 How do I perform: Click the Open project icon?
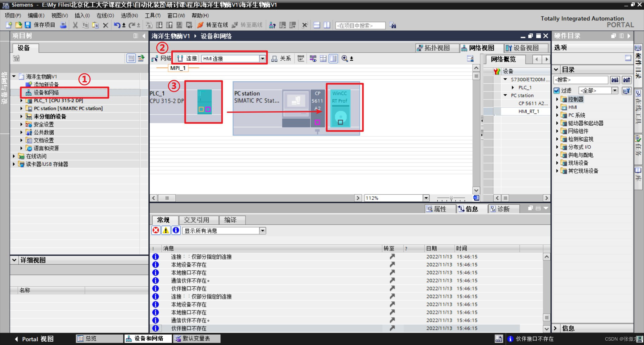(18, 25)
